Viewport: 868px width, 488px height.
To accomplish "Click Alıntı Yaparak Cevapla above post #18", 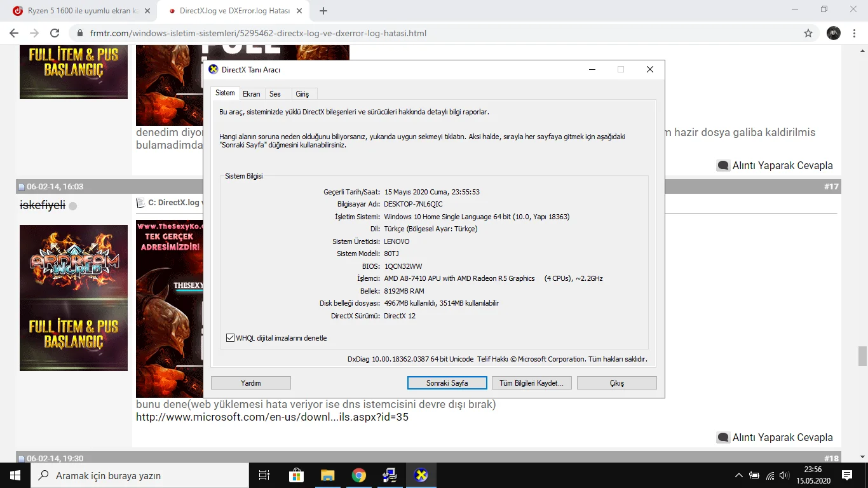I will click(x=775, y=437).
